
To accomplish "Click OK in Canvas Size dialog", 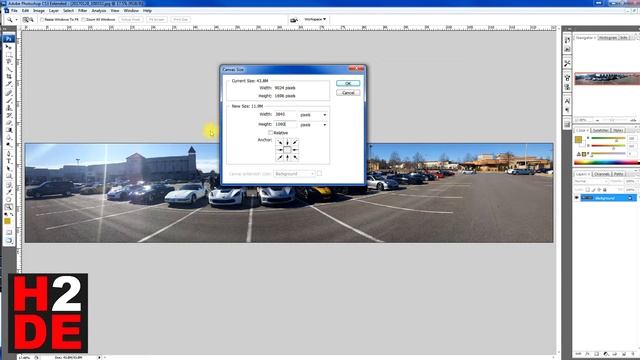I will point(348,83).
